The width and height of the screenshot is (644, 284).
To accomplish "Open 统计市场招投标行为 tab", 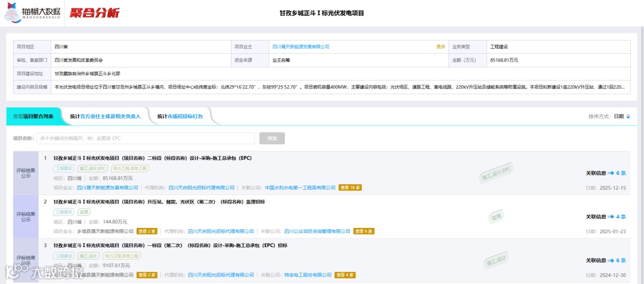I will point(180,116).
